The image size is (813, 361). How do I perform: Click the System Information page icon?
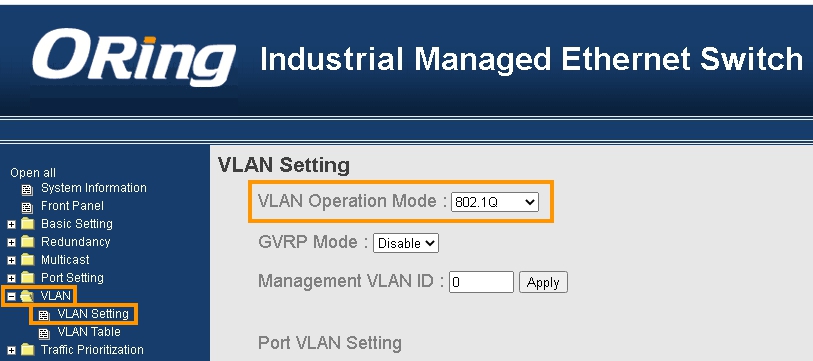pyautogui.click(x=27, y=190)
